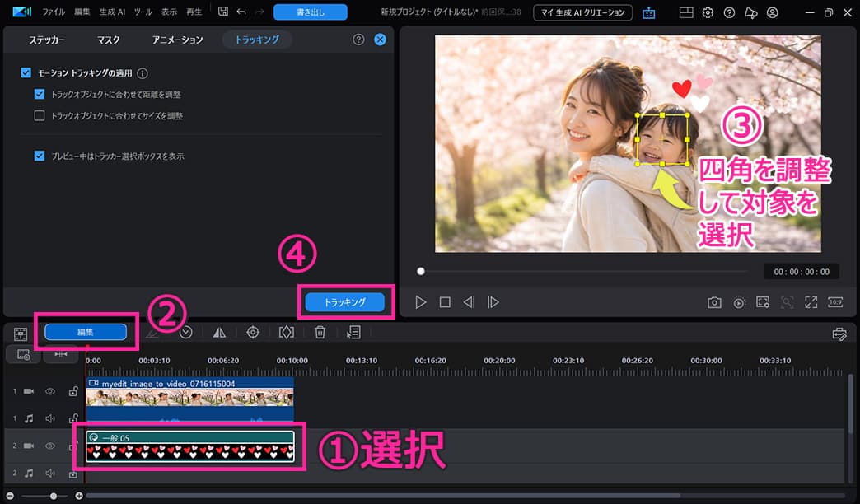Open the ツール menu

(143, 12)
